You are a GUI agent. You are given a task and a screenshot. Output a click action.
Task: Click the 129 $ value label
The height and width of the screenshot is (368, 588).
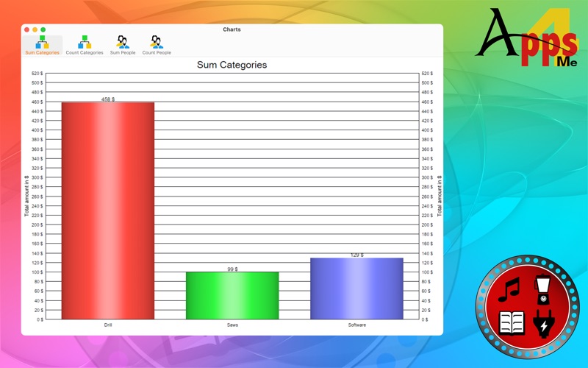click(x=357, y=255)
